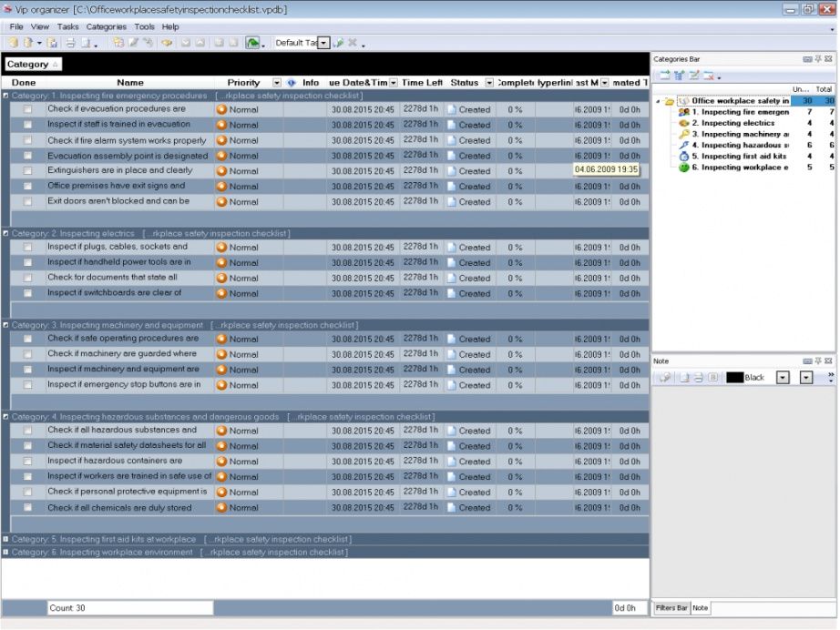
Task: Click the delete category icon with red X
Action: click(x=709, y=76)
